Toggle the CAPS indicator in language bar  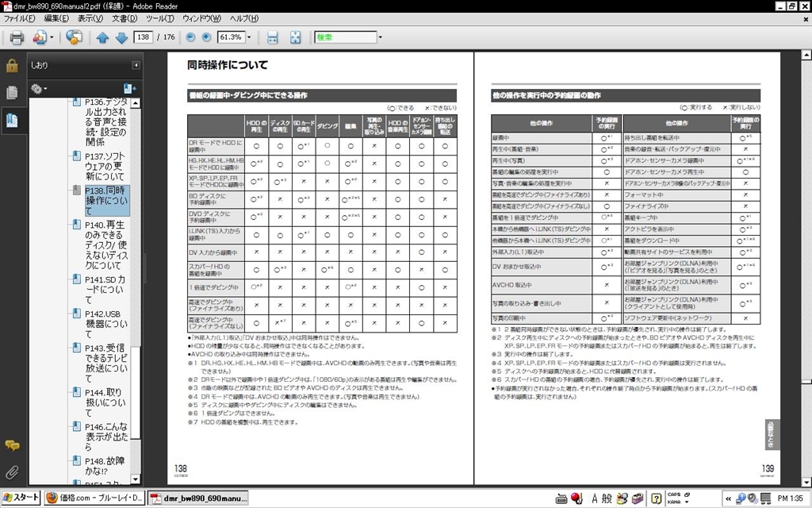674,495
